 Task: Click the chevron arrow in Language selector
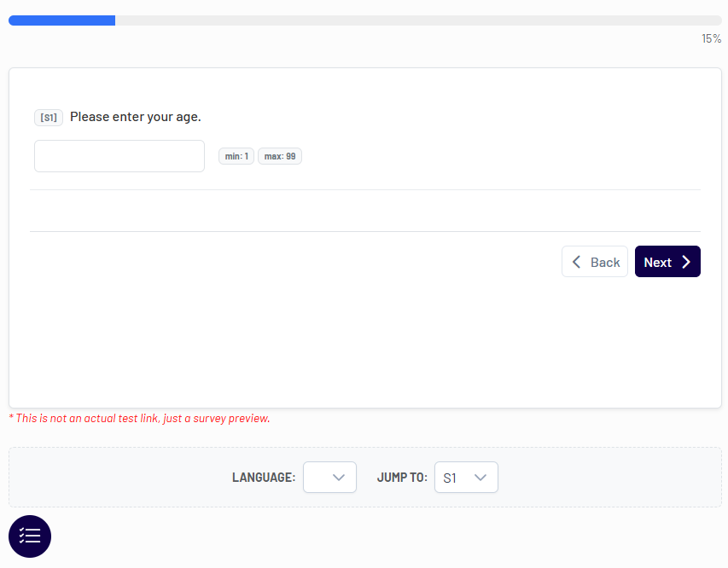339,478
